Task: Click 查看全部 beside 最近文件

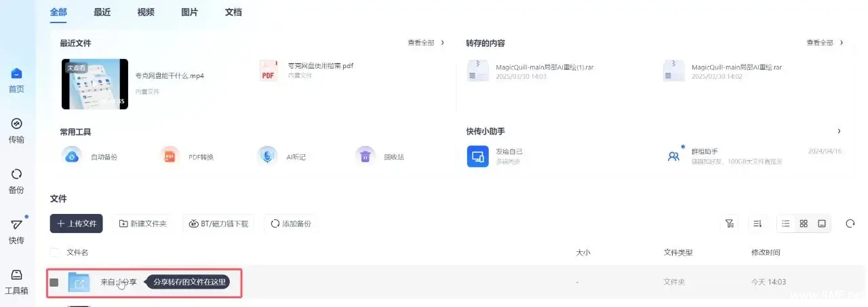Action: (426, 43)
